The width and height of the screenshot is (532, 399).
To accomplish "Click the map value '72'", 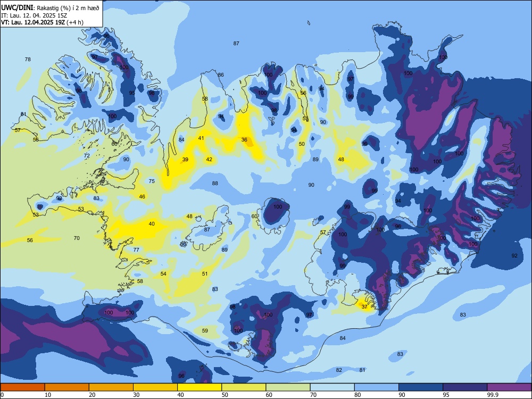I will point(87,156).
